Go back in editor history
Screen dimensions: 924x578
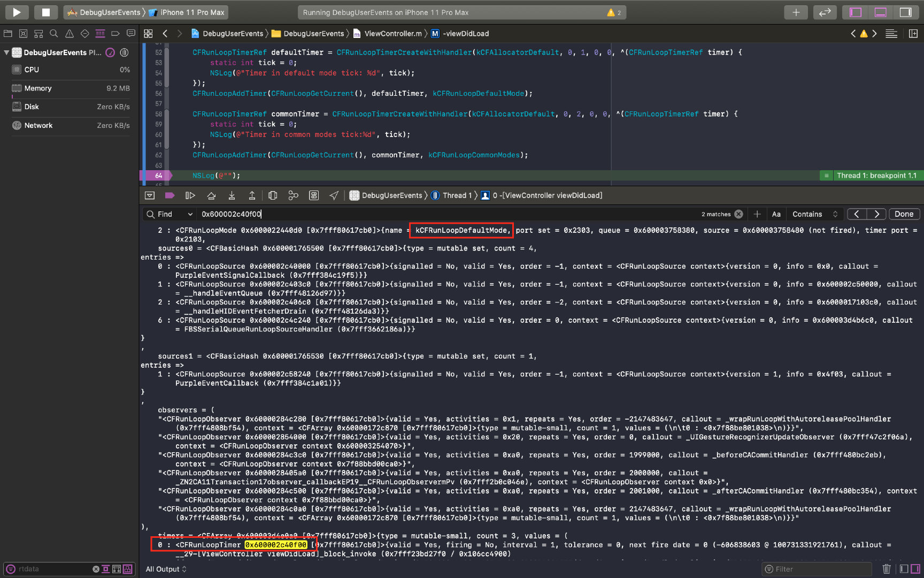(x=165, y=34)
